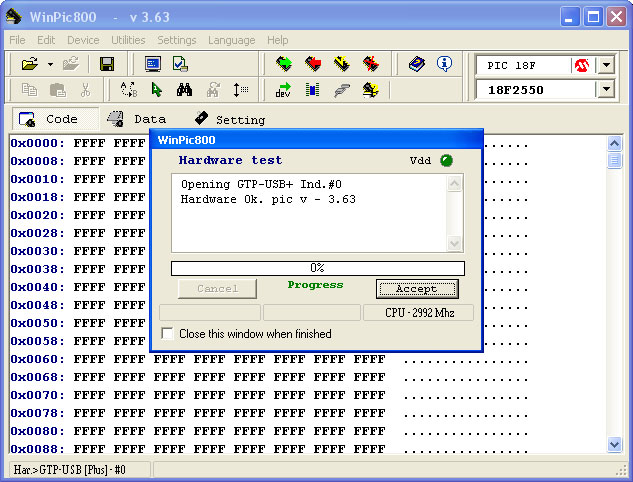Open the 18F2550 device dropdown
633x482 pixels.
coord(606,89)
